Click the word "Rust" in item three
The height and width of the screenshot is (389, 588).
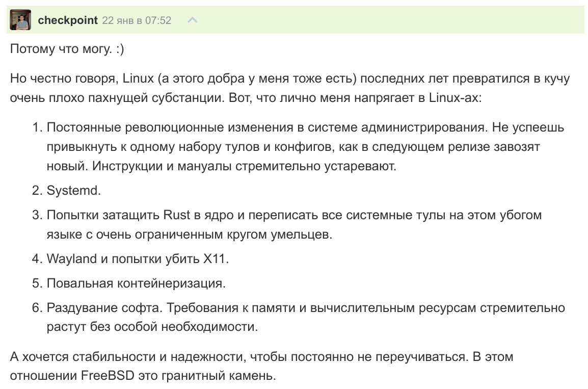[x=176, y=215]
